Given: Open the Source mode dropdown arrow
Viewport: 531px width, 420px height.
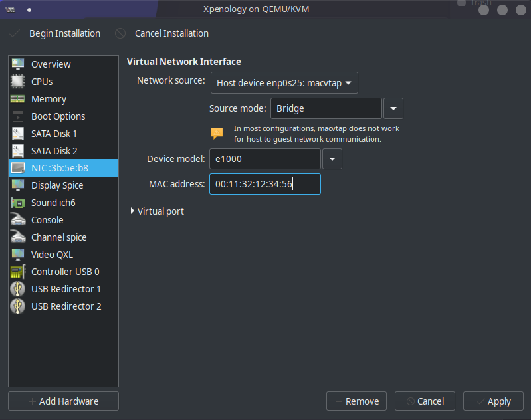Looking at the screenshot, I should 393,108.
